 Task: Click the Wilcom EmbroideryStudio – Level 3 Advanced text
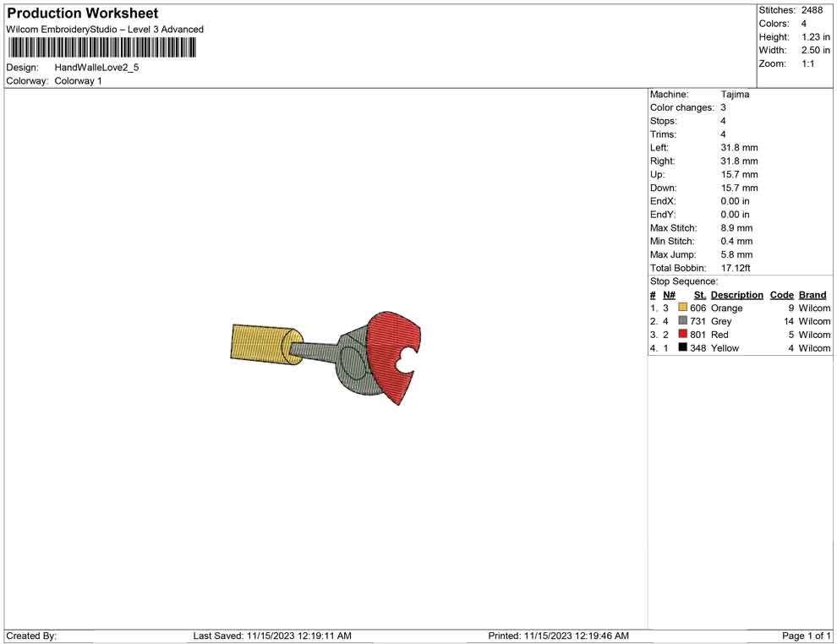pyautogui.click(x=105, y=30)
